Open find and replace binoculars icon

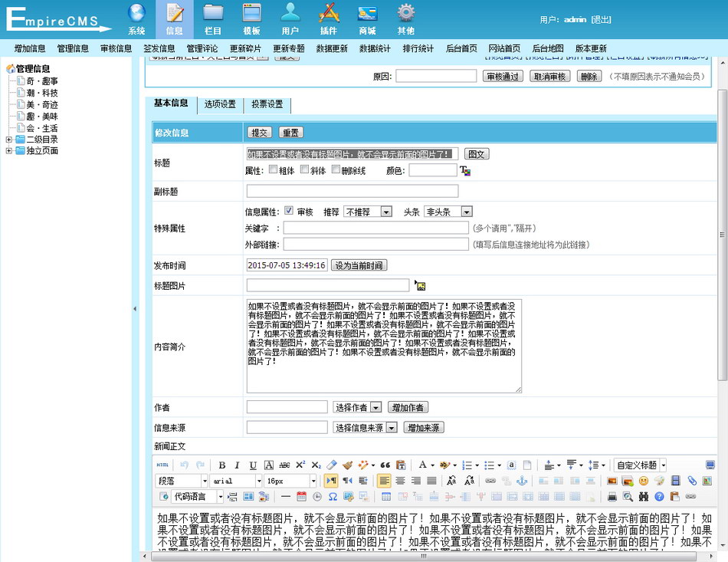644,497
